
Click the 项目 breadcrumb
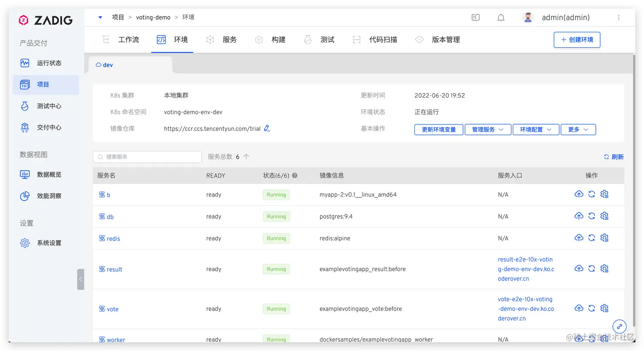tap(118, 17)
